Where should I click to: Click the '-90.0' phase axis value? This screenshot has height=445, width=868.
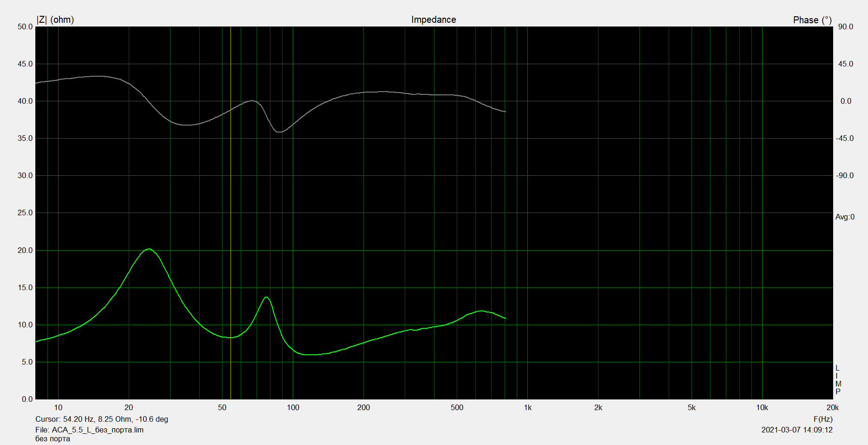(845, 175)
